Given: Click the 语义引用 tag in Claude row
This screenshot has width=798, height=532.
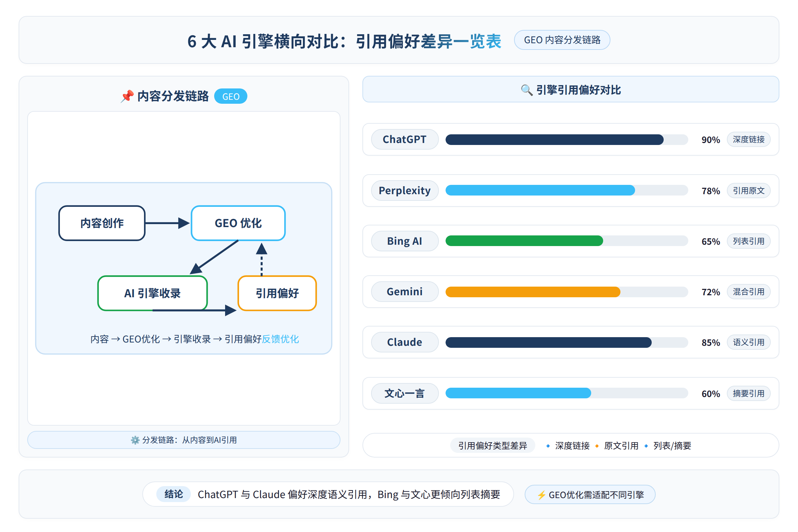Looking at the screenshot, I should coord(748,342).
